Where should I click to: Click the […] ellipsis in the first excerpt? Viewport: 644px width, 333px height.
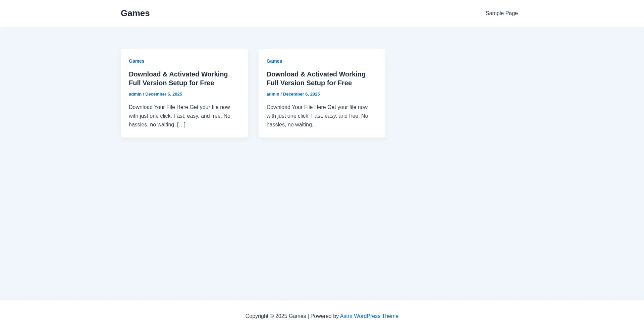(x=181, y=125)
